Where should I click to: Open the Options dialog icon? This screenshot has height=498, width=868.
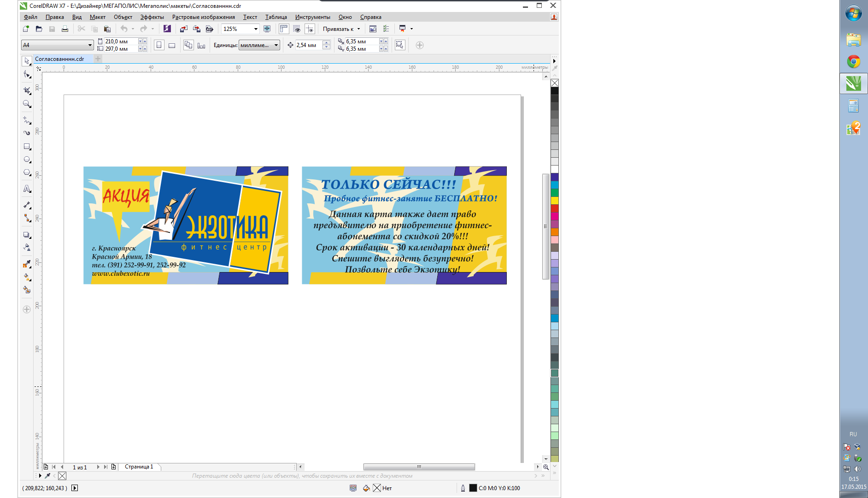[x=386, y=29]
